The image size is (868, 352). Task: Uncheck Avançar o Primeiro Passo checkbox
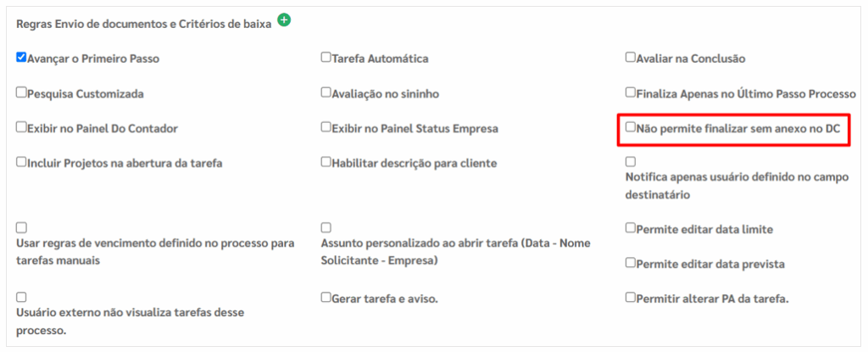pyautogui.click(x=22, y=59)
